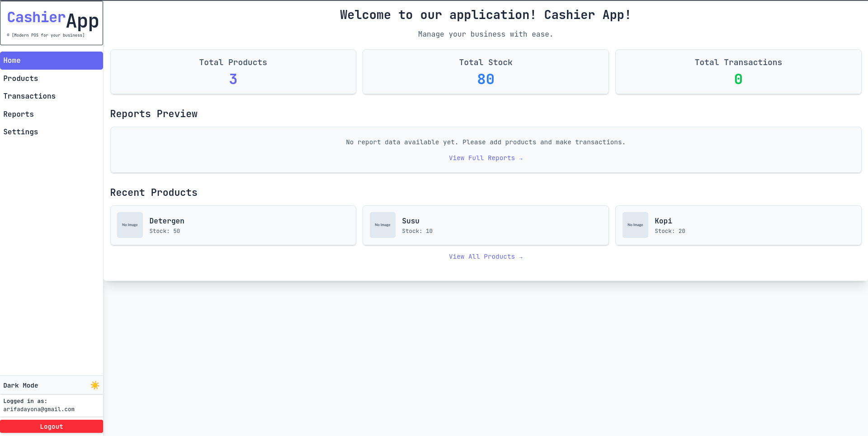
Task: Open View Full Reports link
Action: (x=486, y=158)
